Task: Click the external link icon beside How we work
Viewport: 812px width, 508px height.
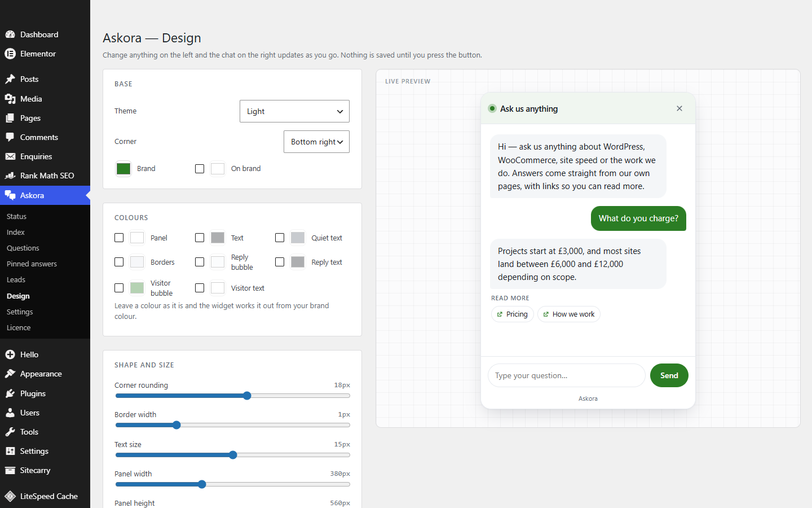Action: 546,314
